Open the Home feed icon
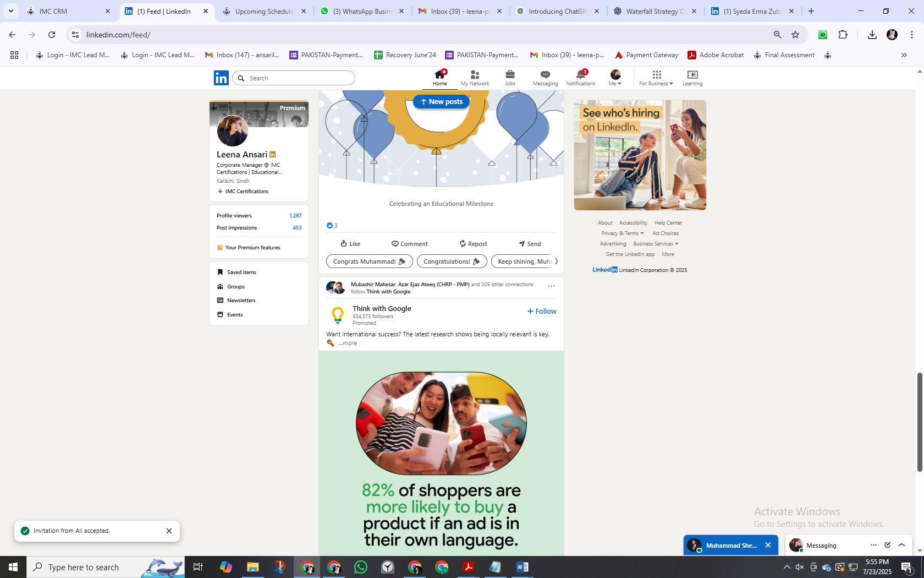 (x=439, y=78)
